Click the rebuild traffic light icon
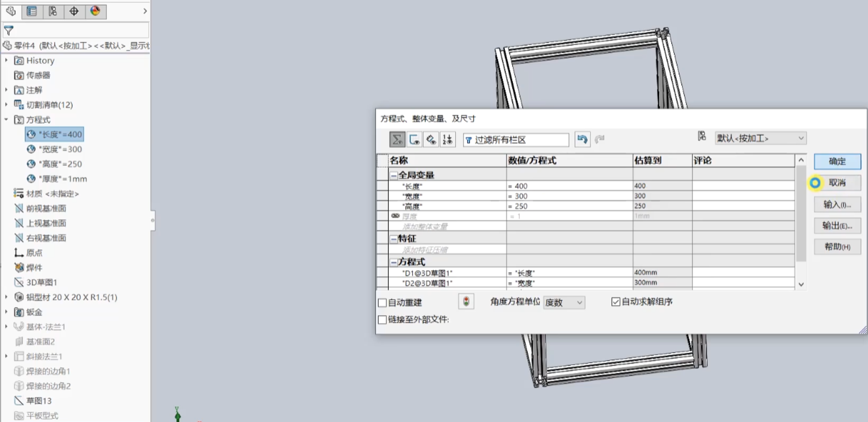This screenshot has width=868, height=422. click(x=466, y=302)
